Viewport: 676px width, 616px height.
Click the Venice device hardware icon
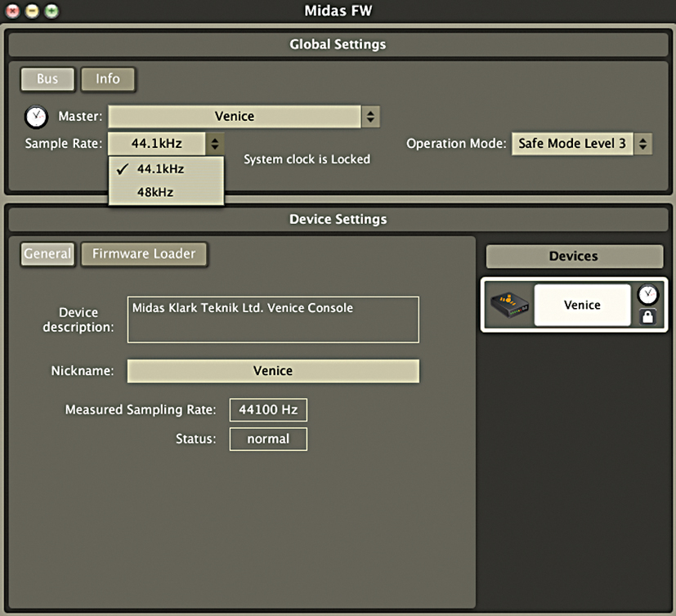coord(509,305)
